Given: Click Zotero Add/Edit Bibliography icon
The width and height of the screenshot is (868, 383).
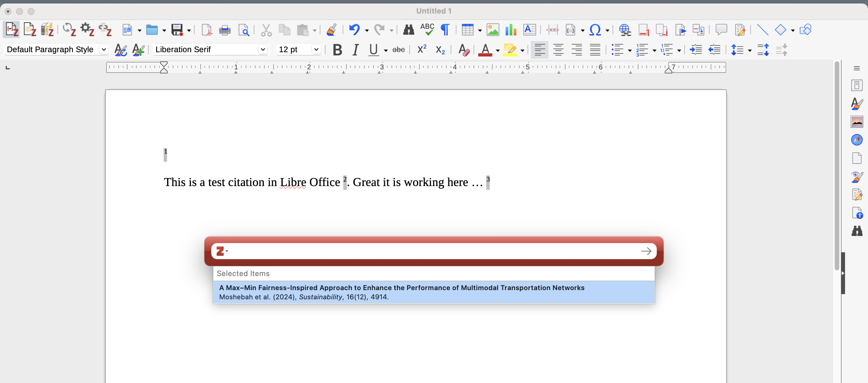Looking at the screenshot, I should [30, 30].
